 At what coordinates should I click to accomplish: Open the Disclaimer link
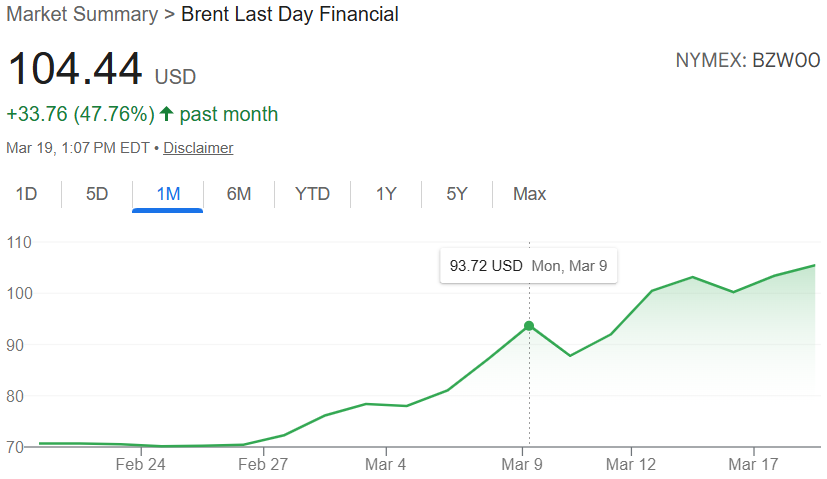click(198, 148)
